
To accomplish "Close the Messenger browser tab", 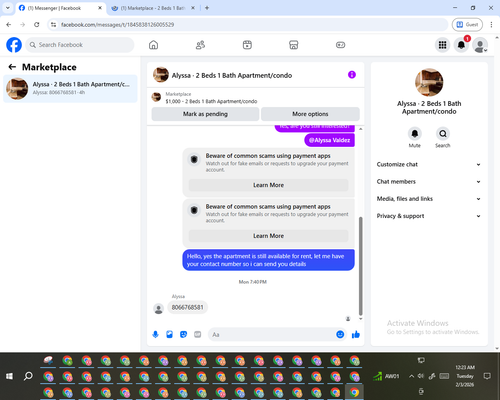I will pos(100,8).
